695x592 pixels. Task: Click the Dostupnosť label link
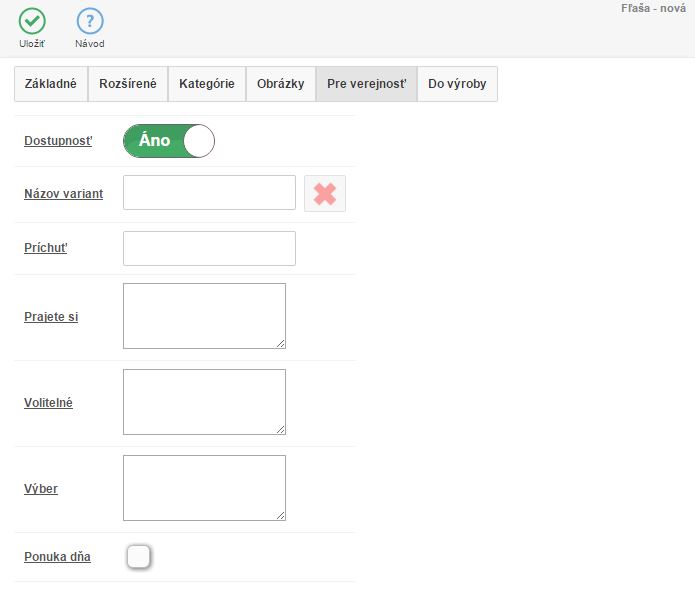click(x=58, y=141)
